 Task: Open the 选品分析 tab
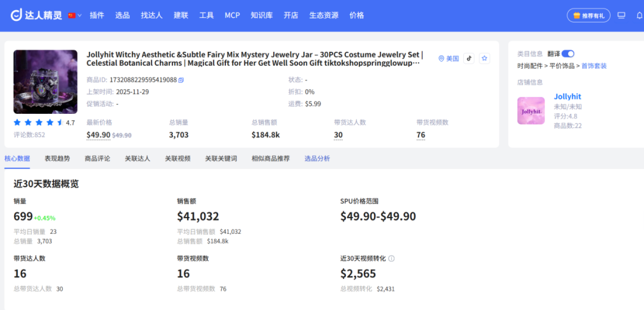[x=317, y=159]
